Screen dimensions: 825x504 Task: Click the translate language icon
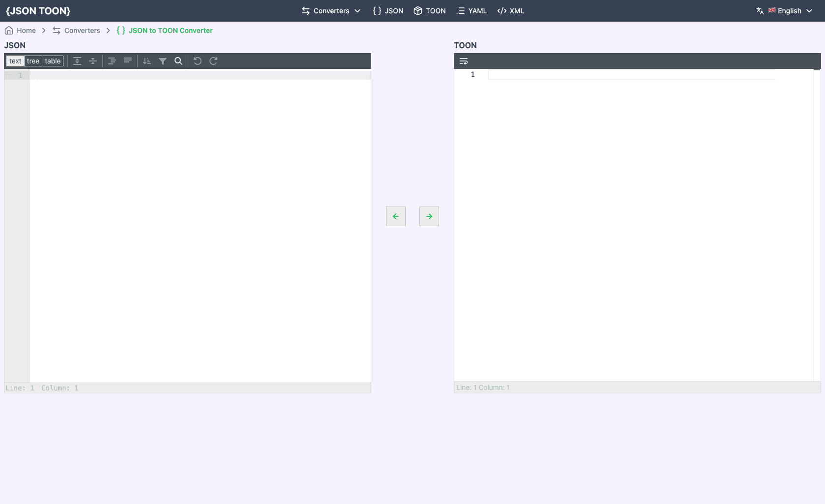760,11
